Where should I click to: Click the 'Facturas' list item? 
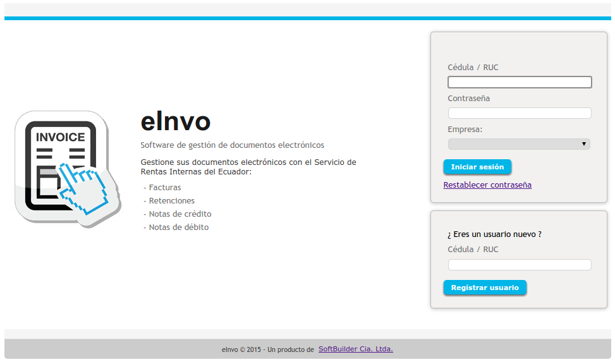coord(165,188)
